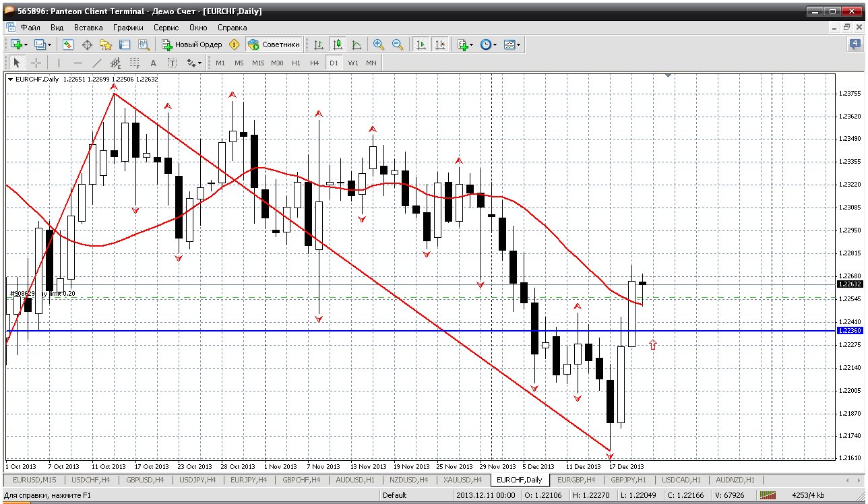Select the text label tool
Screen dimensions: 868x504
pos(173,63)
